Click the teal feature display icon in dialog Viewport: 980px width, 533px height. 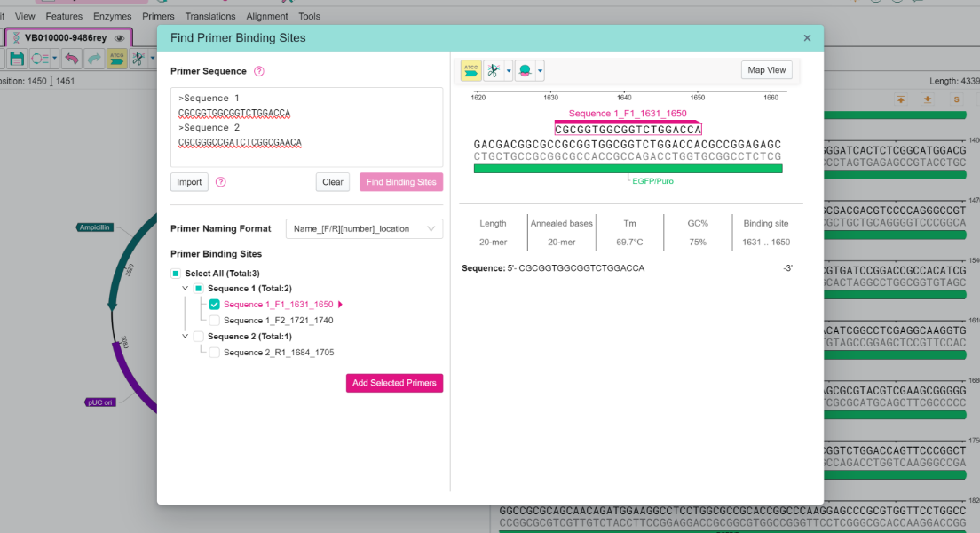coord(525,71)
